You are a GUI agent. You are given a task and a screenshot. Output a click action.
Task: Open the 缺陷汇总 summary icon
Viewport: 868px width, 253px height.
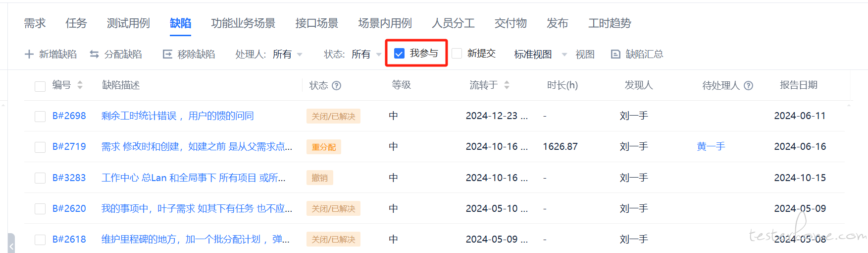tap(615, 54)
